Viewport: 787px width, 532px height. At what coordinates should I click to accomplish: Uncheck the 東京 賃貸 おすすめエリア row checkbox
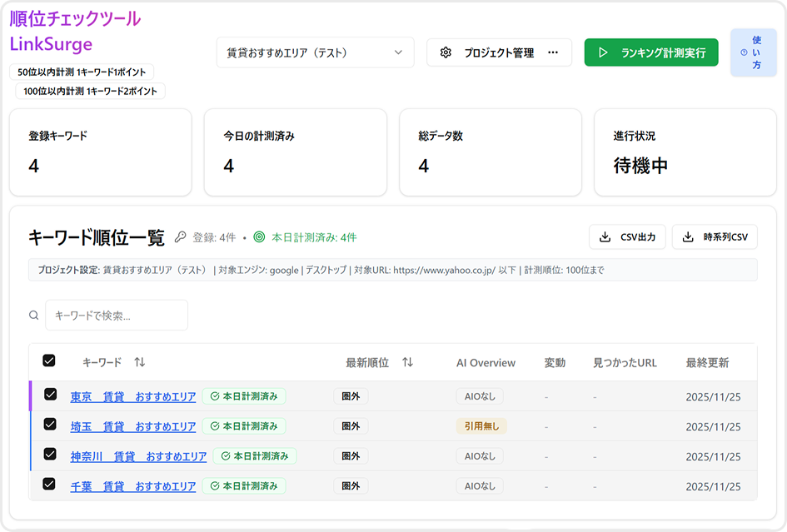coord(50,395)
